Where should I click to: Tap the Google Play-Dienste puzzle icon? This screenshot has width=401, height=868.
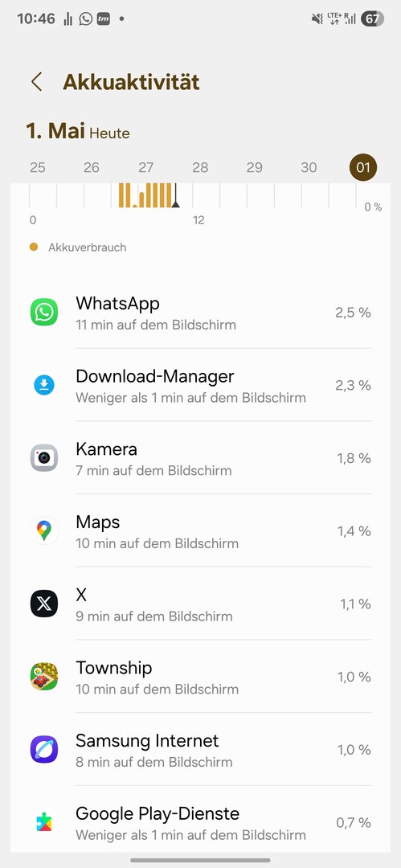(43, 822)
